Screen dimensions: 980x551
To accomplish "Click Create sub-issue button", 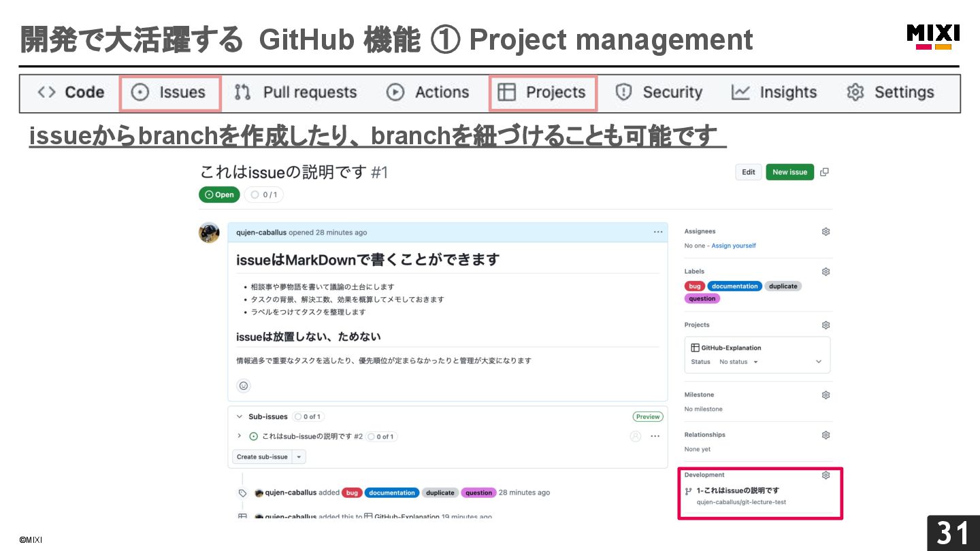I will [262, 457].
